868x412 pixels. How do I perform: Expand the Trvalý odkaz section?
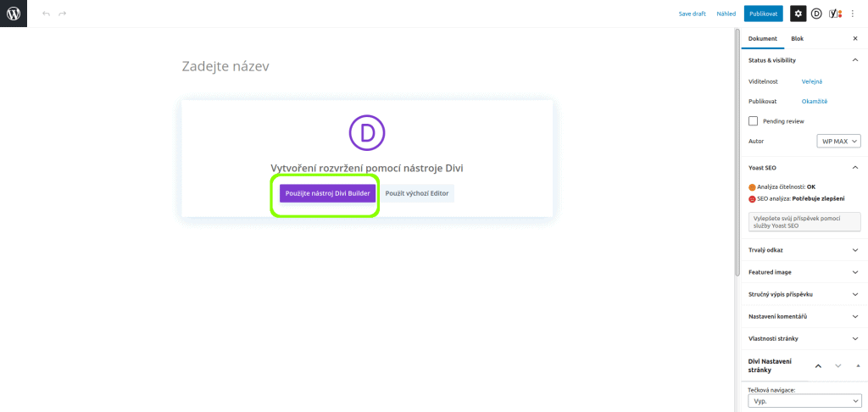804,250
